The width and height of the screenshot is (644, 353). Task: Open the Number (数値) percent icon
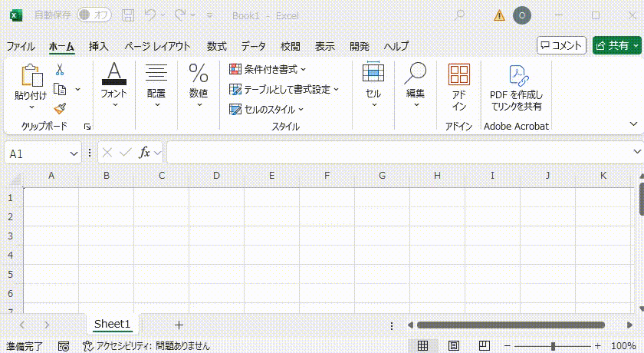(x=199, y=74)
